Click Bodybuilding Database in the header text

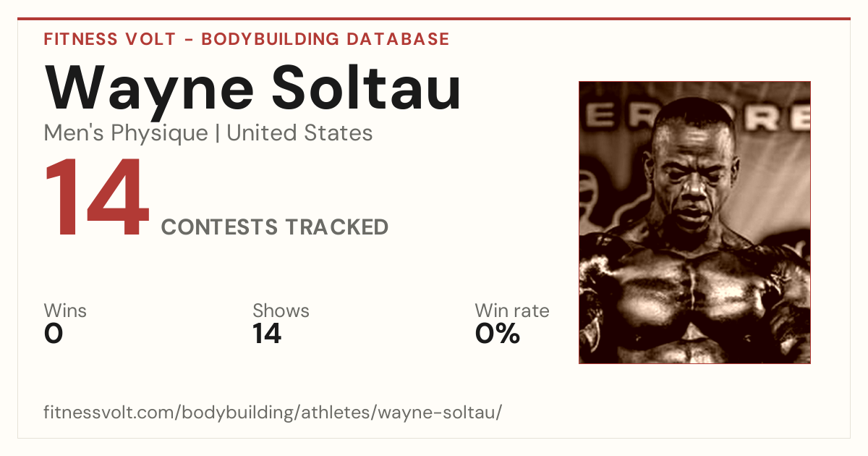(x=325, y=39)
